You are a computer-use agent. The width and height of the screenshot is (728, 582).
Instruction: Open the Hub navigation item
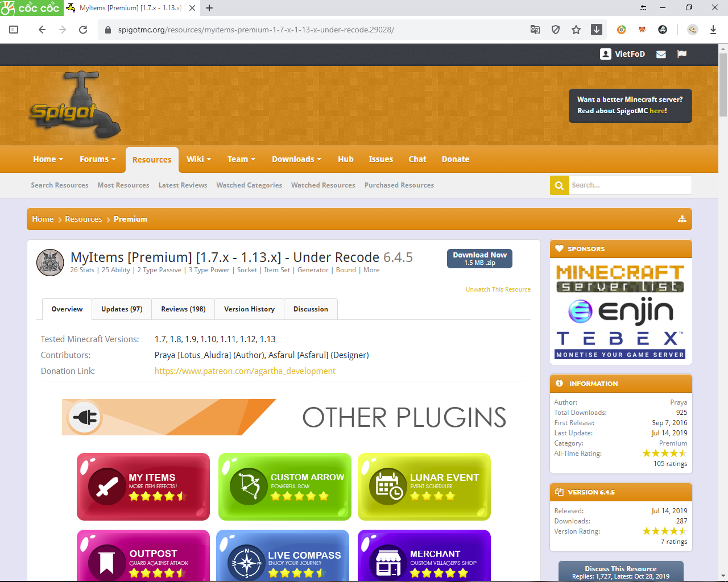[x=346, y=159]
